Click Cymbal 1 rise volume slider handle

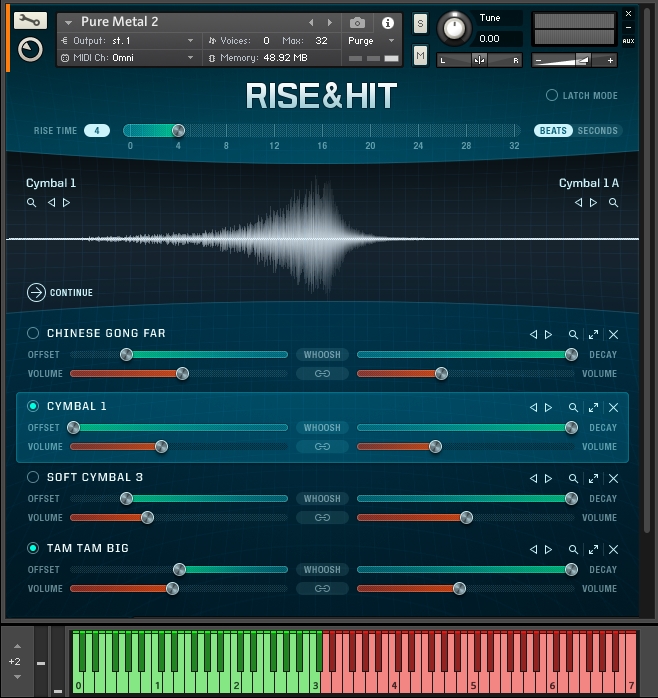point(162,446)
